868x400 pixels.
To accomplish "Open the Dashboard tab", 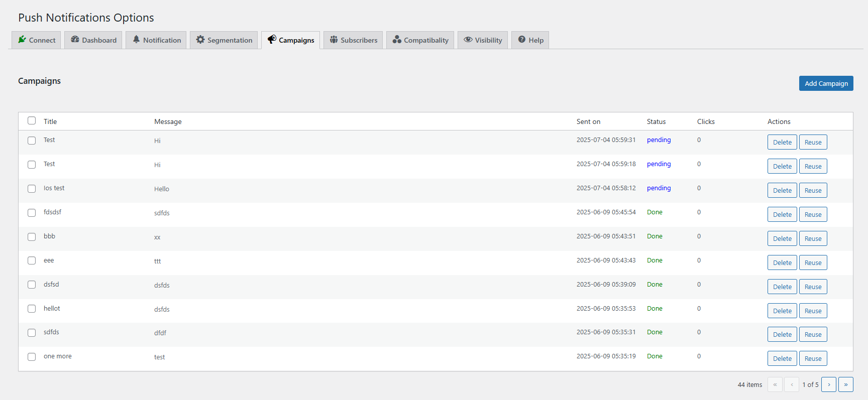I will click(93, 40).
